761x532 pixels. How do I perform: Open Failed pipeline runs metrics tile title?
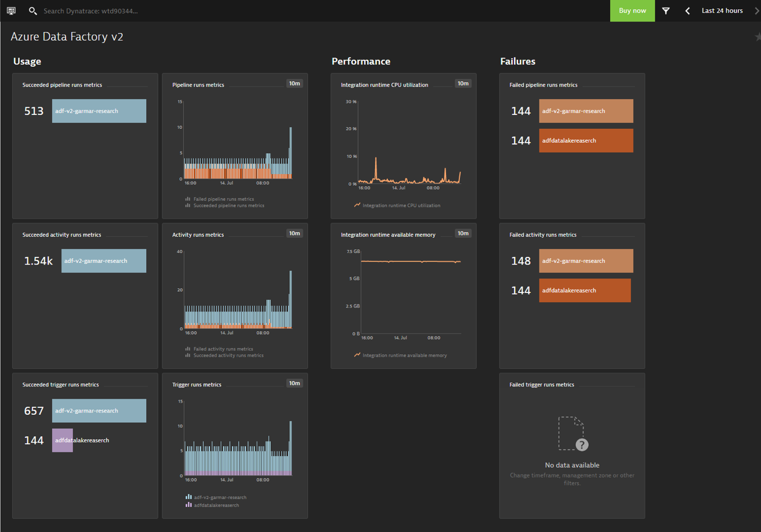point(543,85)
